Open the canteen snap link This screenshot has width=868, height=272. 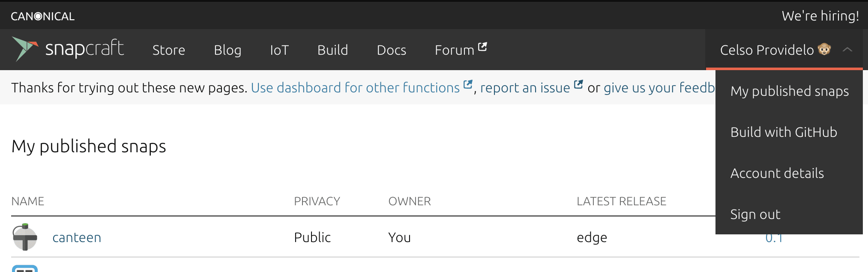coord(77,237)
